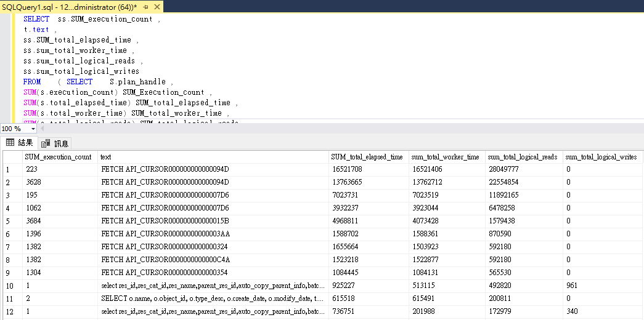Click FETCH API_CURSOR000000000000015B cell
Viewport: 644px width, 320px height.
(165, 221)
